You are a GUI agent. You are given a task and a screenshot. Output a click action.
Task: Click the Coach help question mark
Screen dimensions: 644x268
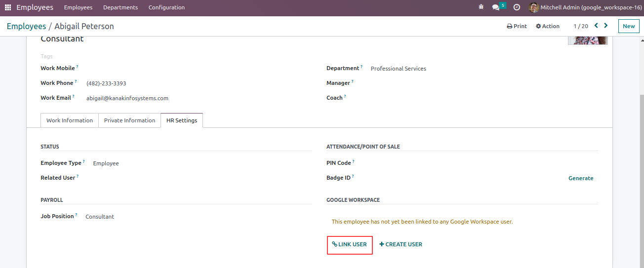click(x=345, y=96)
